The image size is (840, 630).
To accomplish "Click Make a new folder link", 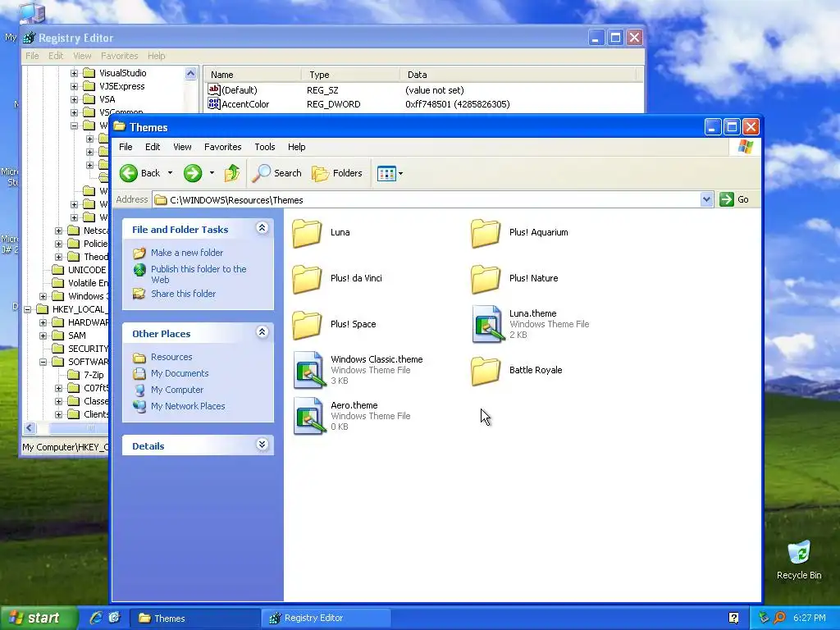I will 187,253.
